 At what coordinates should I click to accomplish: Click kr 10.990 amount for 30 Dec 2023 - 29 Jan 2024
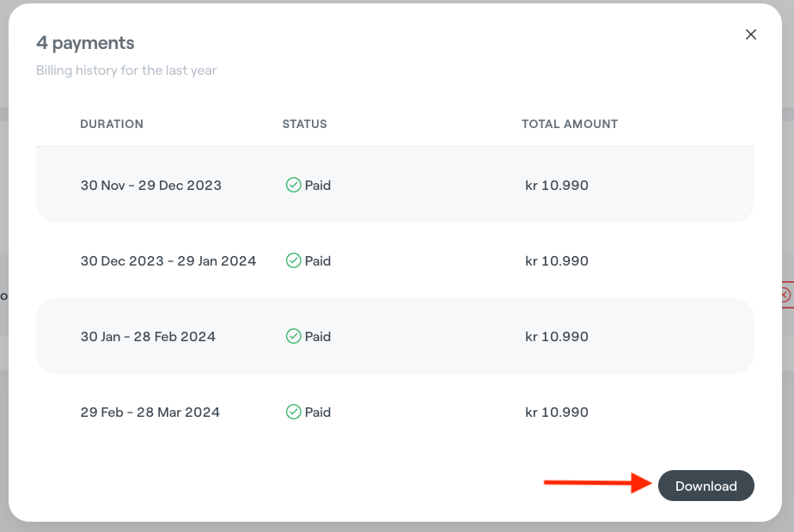click(x=557, y=261)
